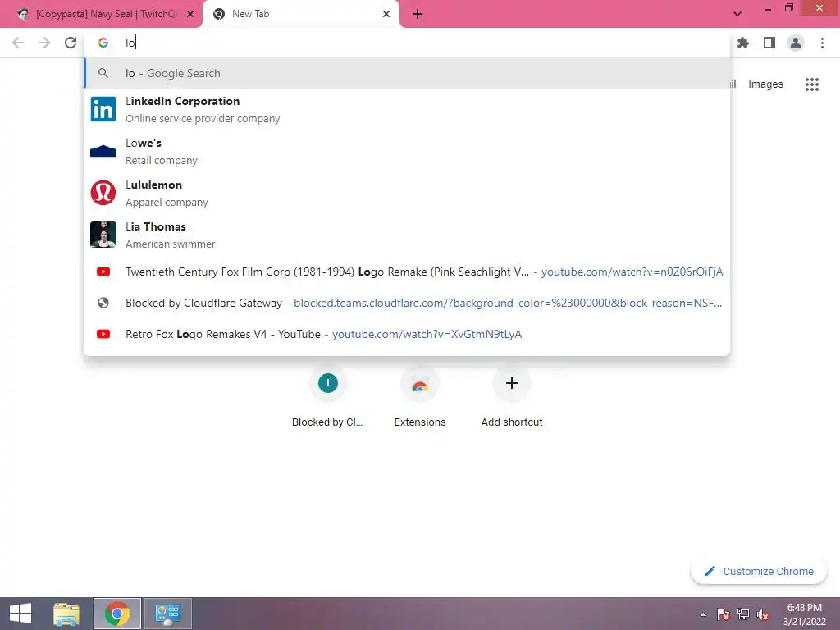The height and width of the screenshot is (630, 840).
Task: Click the Customize Chrome button
Action: tap(759, 572)
